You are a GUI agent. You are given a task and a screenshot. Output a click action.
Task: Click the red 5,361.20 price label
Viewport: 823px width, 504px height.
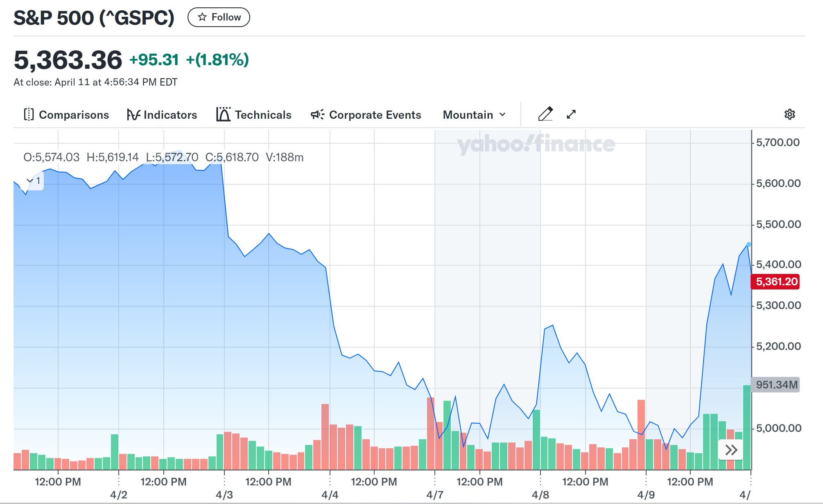(776, 282)
